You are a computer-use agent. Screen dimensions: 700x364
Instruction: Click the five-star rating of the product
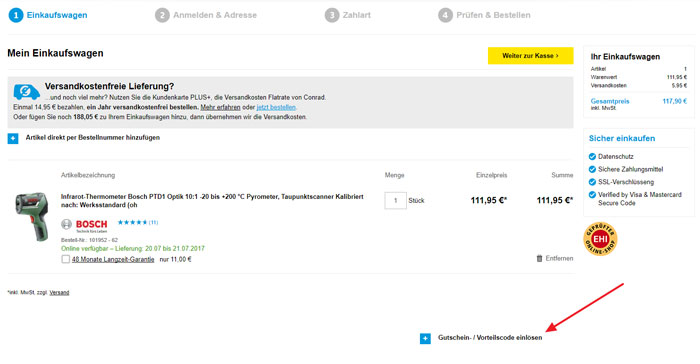point(132,222)
